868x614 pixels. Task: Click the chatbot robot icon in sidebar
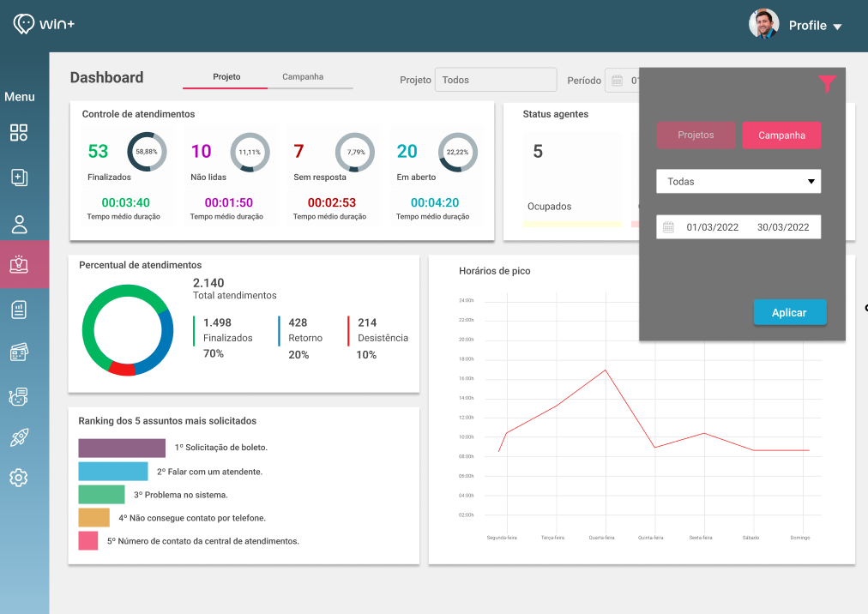click(x=19, y=396)
